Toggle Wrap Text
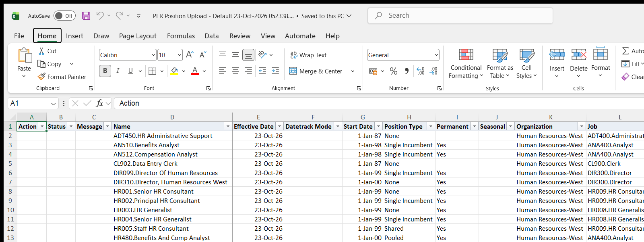This screenshot has height=242, width=644. pos(308,55)
